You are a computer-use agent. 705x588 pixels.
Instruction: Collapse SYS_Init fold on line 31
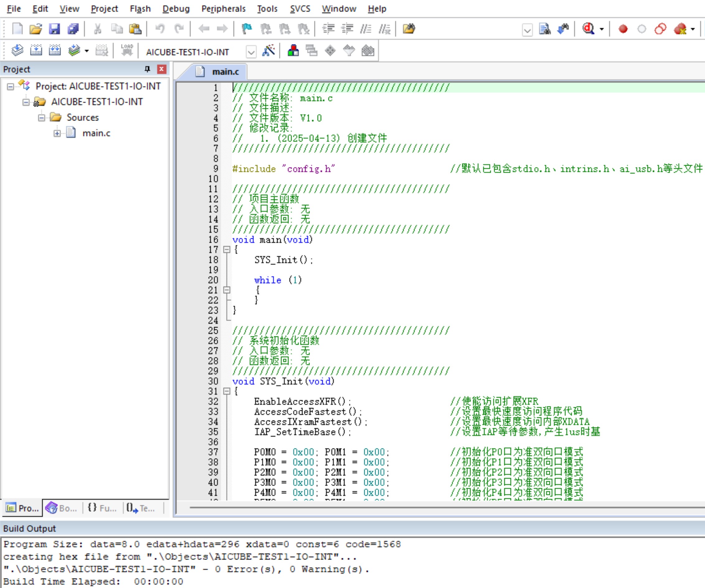(x=226, y=391)
